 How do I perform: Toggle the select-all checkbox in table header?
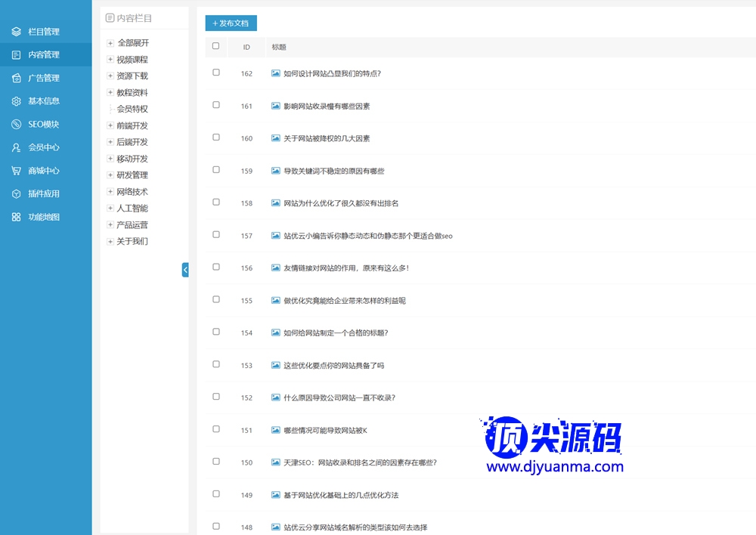point(216,46)
